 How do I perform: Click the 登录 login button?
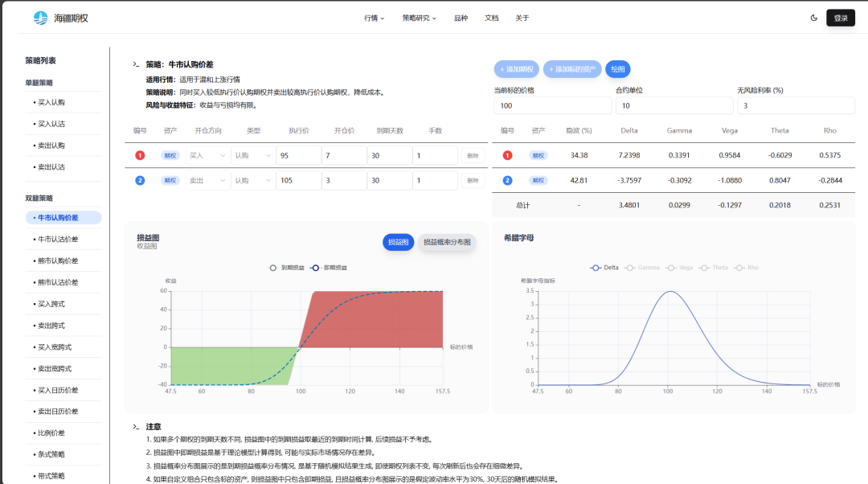(x=840, y=18)
